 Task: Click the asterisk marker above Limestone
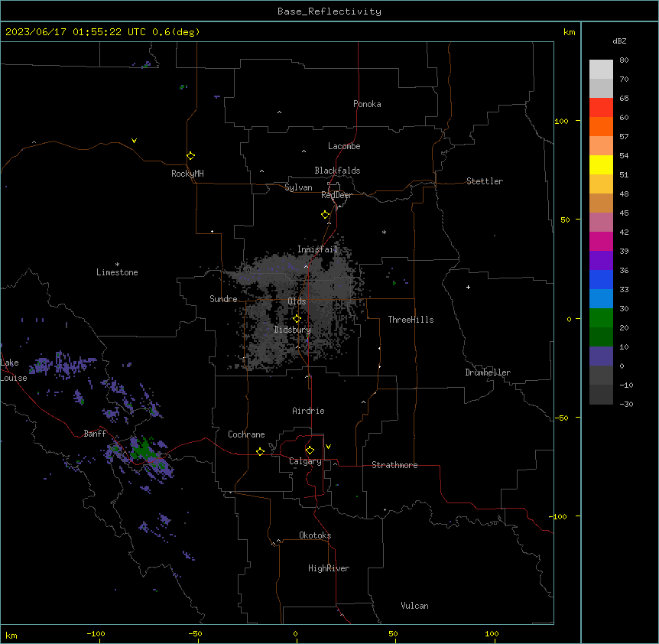pyautogui.click(x=117, y=265)
